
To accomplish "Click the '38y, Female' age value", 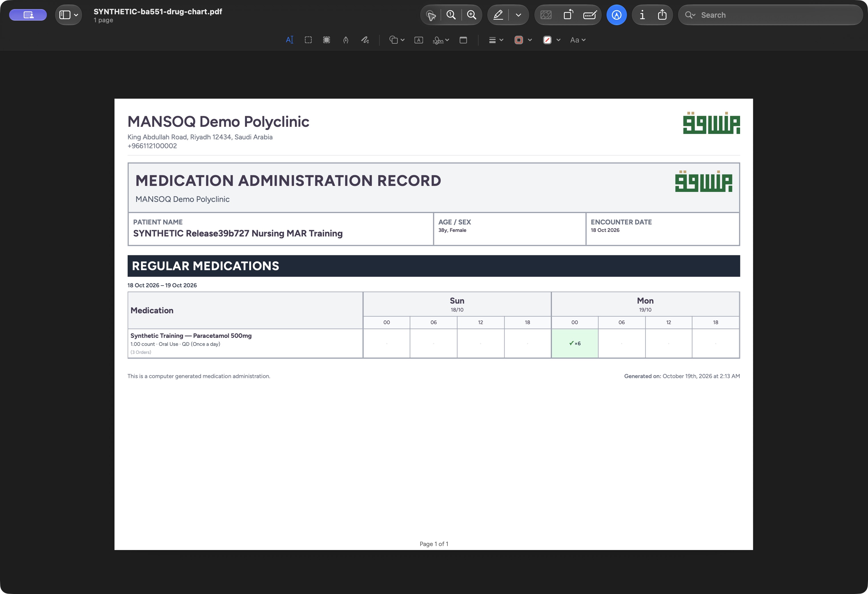I will click(x=452, y=230).
